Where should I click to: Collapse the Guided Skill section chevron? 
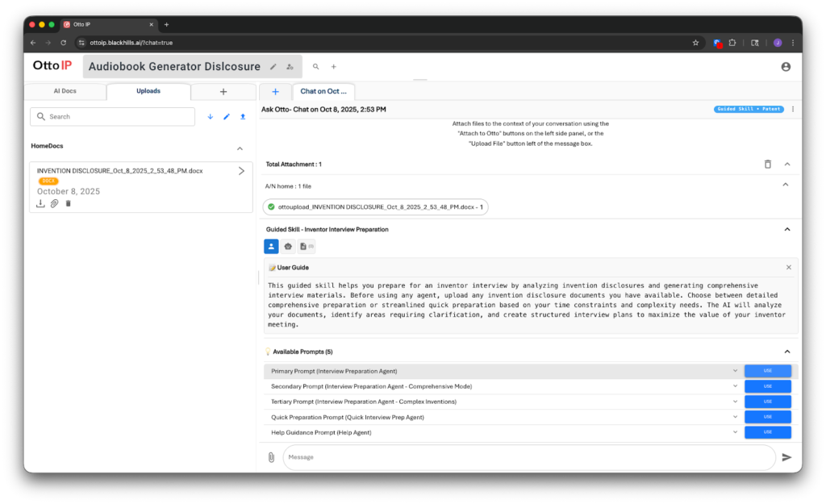tap(787, 229)
